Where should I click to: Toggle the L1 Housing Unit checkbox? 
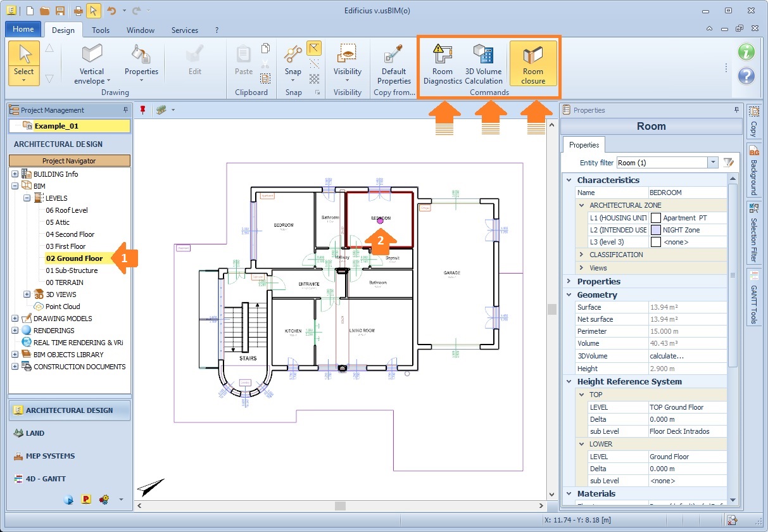coord(656,218)
